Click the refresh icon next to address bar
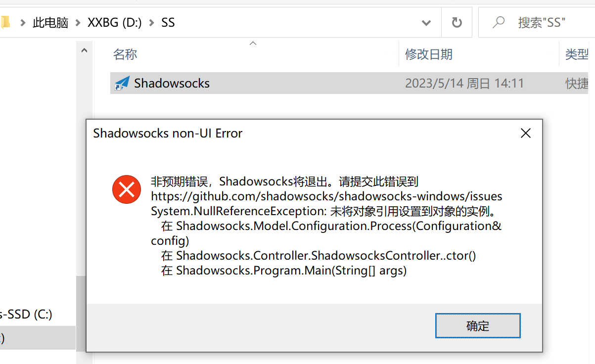The image size is (595, 364). (x=456, y=22)
